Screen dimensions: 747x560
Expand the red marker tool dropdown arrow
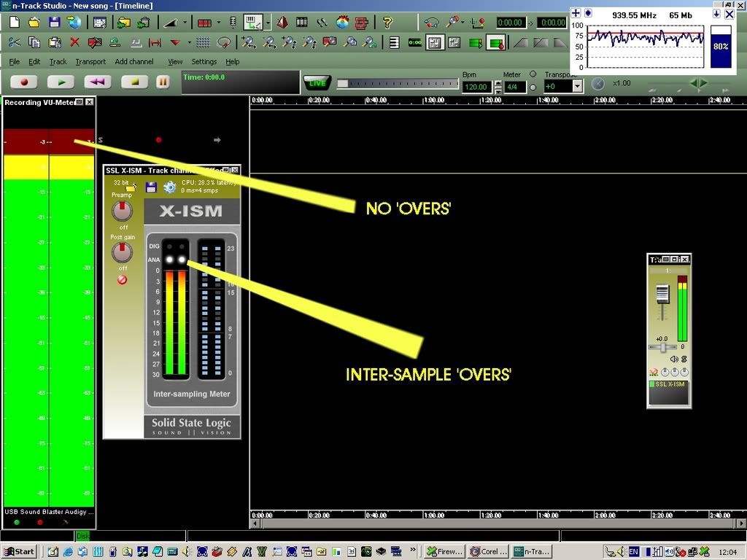[x=219, y=23]
